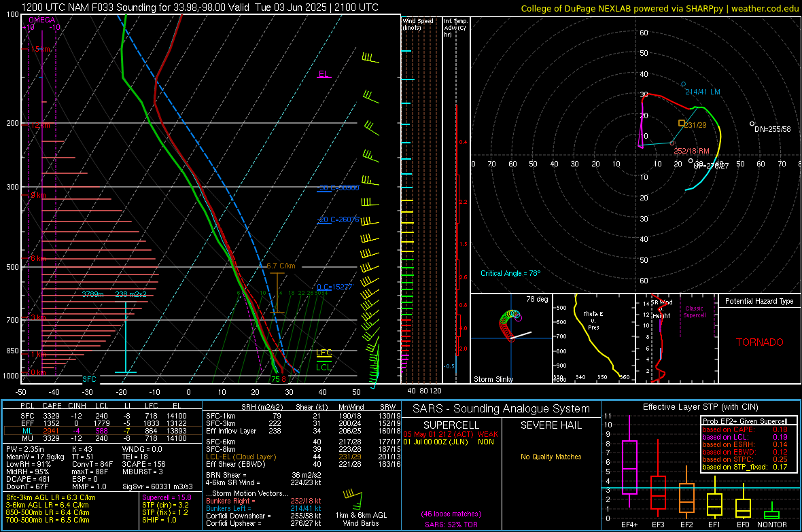802x532 pixels.
Task: Click the 238 m2s2 label
Action: tap(131, 294)
